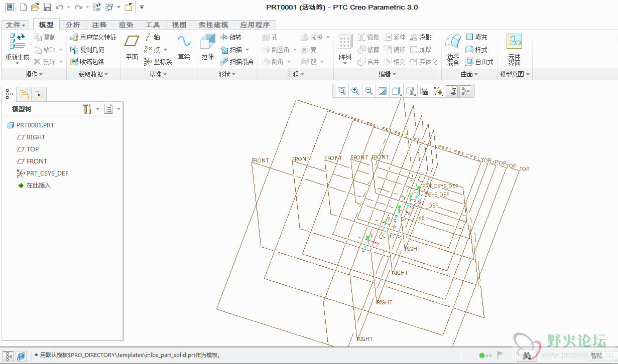This screenshot has height=364, width=618.
Task: Click the Regenerate icon in quick access toolbar
Action: [x=97, y=7]
